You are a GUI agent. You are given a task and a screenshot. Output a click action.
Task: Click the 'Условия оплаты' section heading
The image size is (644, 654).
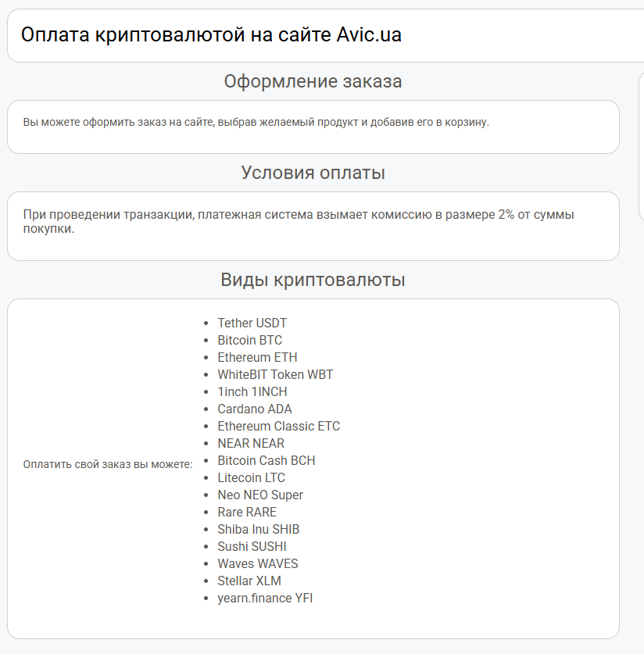coord(313,173)
